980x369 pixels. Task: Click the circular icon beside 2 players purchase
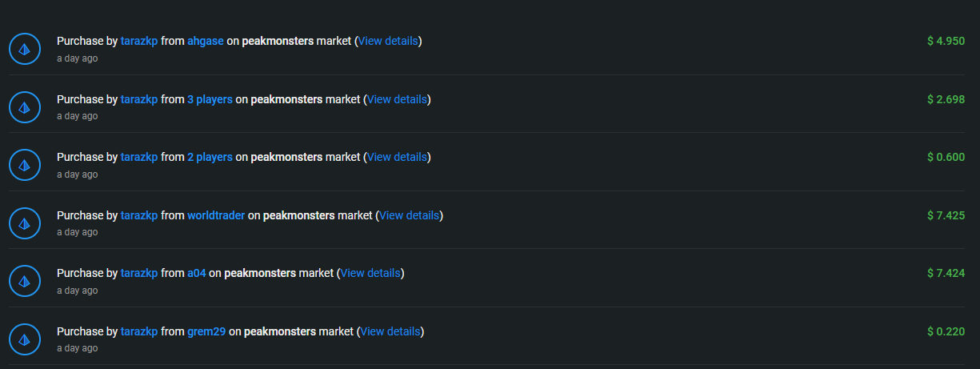click(25, 165)
